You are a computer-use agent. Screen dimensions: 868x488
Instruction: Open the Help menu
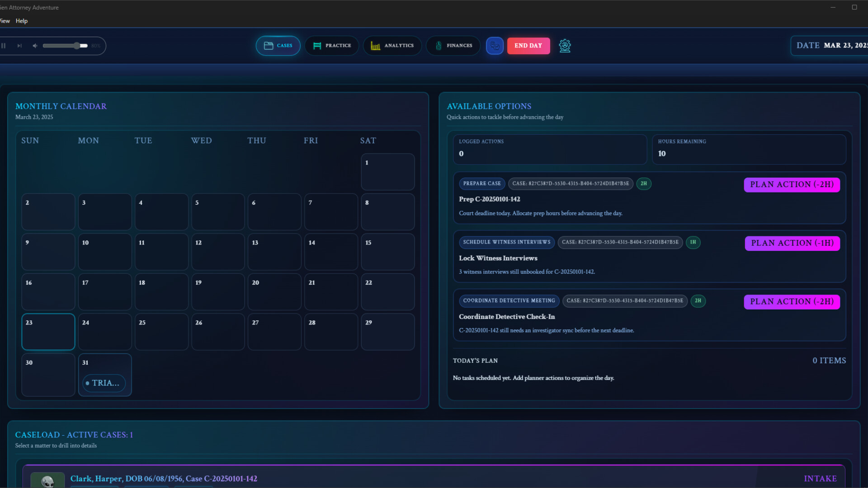[21, 21]
